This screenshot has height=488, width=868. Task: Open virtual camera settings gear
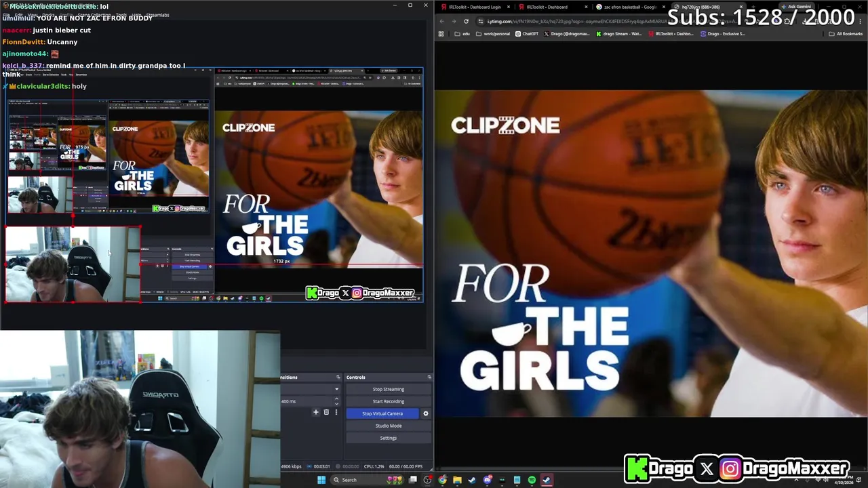click(x=426, y=413)
